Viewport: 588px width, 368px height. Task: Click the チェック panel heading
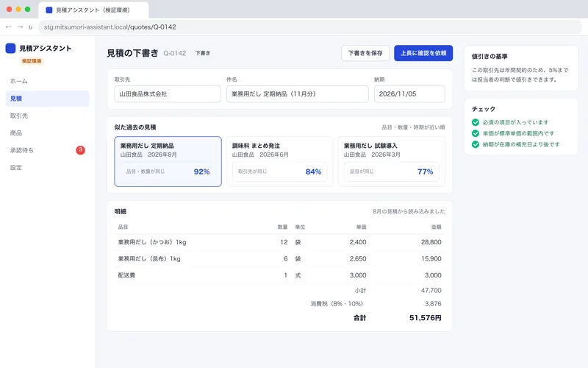[x=484, y=109]
